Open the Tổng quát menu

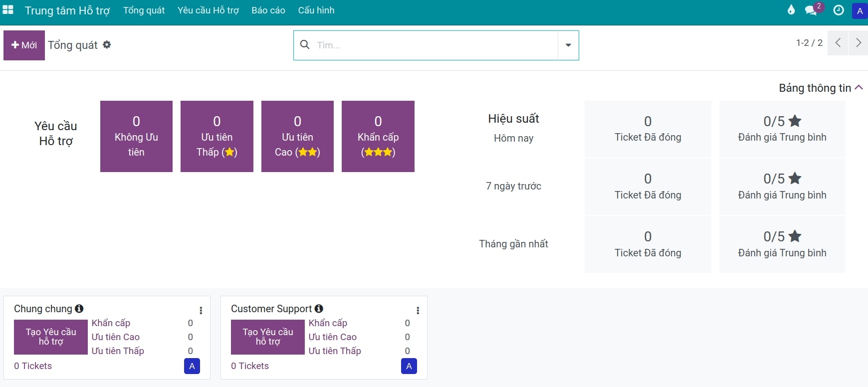[144, 10]
